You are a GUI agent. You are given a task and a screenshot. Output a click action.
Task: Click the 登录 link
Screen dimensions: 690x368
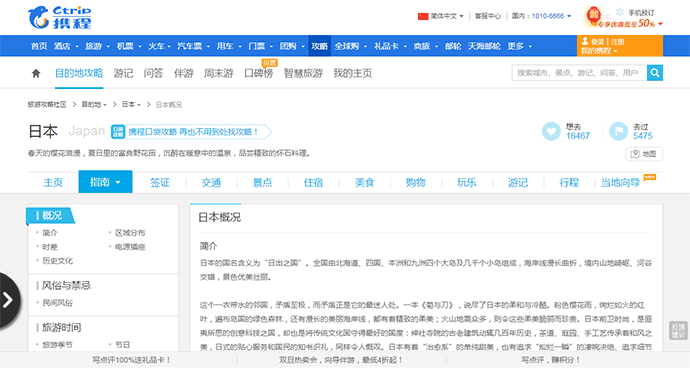pyautogui.click(x=597, y=41)
